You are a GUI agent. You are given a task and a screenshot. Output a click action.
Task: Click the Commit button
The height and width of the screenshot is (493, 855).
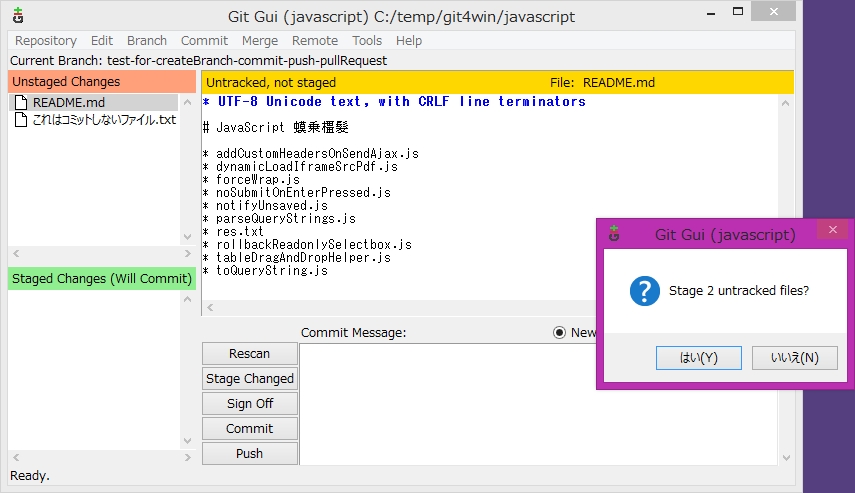click(250, 429)
